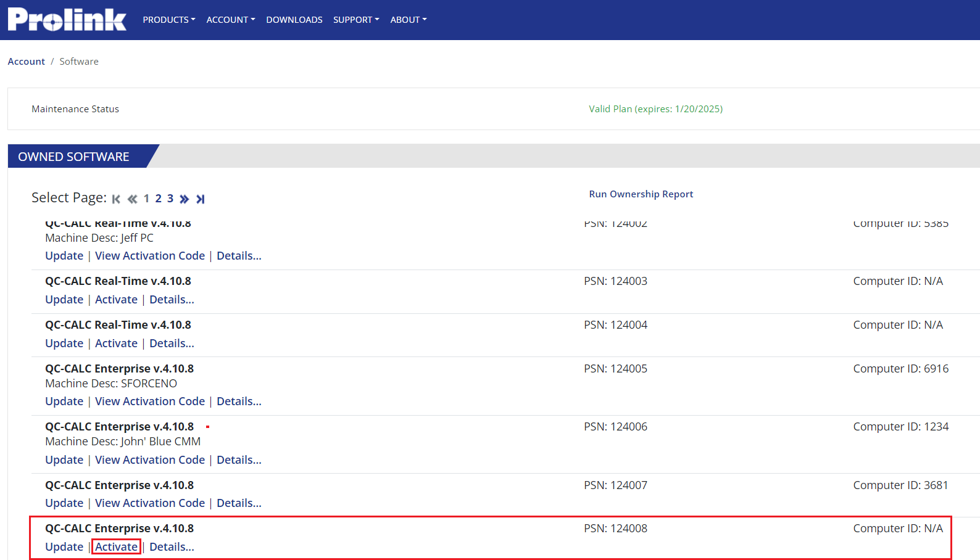The width and height of the screenshot is (980, 560).
Task: Open Details for Jeff PC entry
Action: point(239,255)
